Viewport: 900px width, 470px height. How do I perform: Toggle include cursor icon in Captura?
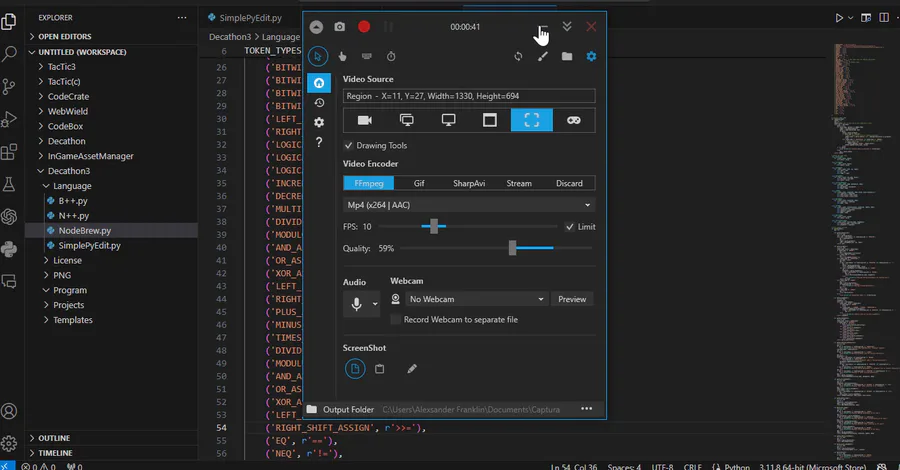pyautogui.click(x=318, y=56)
